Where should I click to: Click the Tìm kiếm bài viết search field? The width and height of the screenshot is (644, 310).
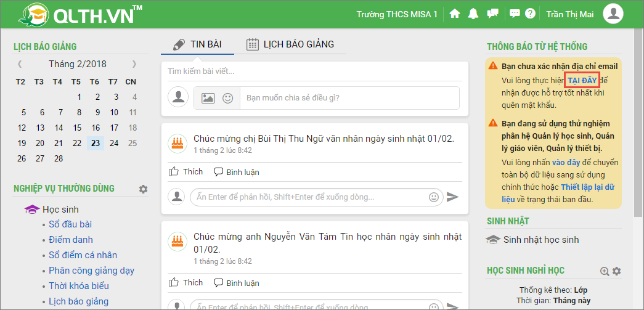pos(310,71)
